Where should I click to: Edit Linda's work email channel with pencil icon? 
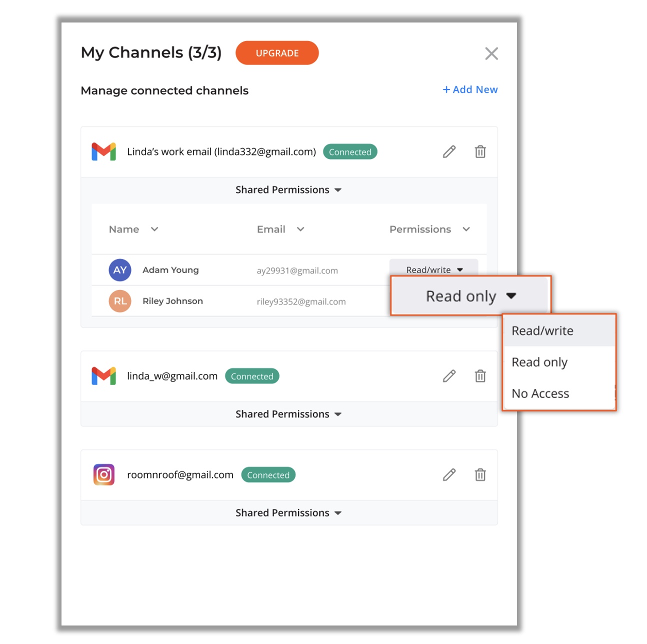coord(449,151)
